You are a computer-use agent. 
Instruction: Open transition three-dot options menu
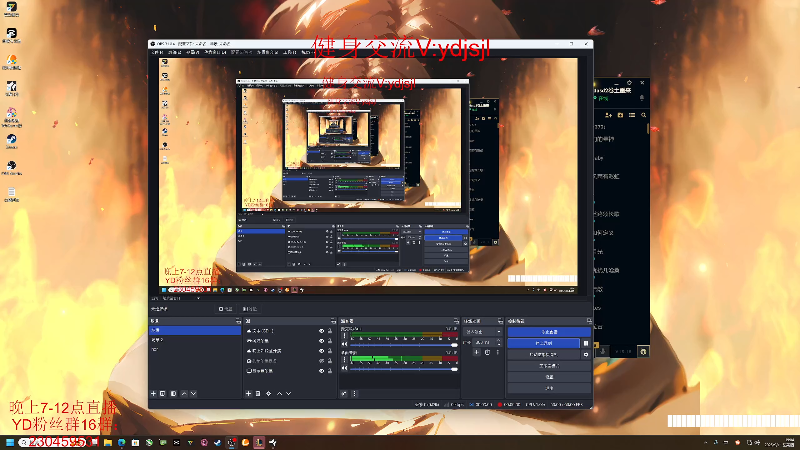point(497,352)
